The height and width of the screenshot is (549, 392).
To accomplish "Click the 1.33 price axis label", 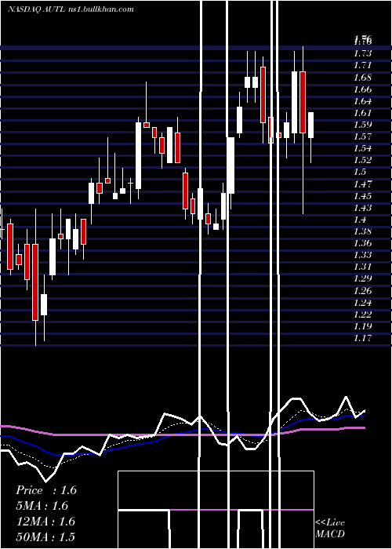I will [x=362, y=255].
